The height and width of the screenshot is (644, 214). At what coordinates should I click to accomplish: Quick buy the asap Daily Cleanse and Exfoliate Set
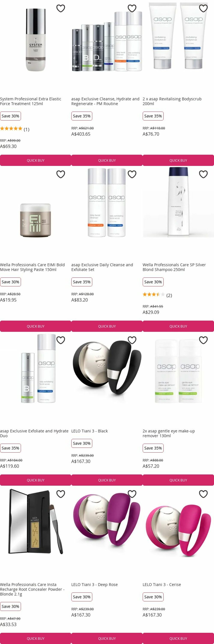(x=107, y=326)
